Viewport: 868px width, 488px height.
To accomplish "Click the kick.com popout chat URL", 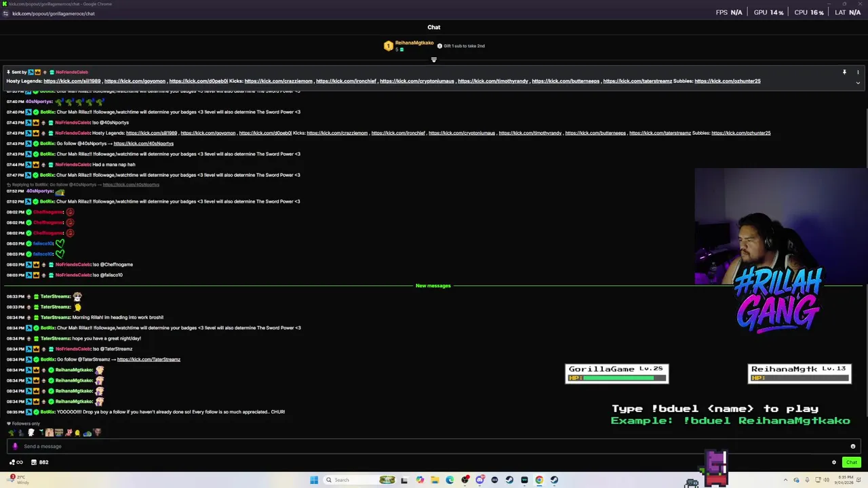I will tap(53, 14).
